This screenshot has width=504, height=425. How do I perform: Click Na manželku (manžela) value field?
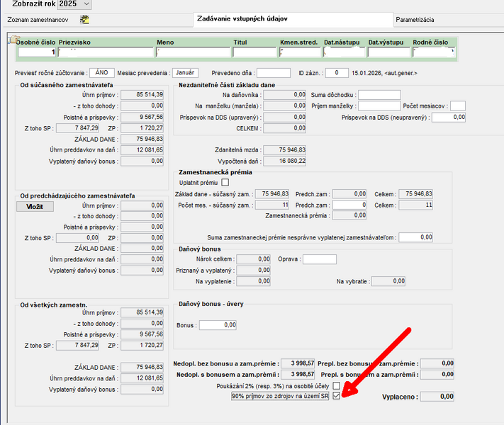[x=284, y=106]
